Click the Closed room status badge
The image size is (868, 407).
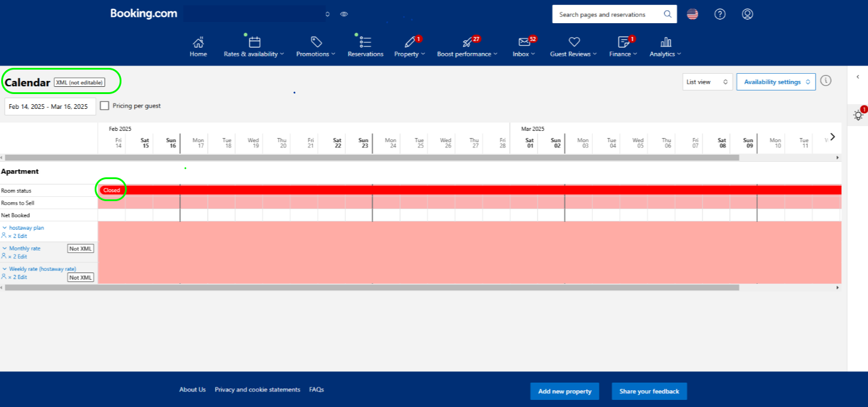tap(111, 190)
